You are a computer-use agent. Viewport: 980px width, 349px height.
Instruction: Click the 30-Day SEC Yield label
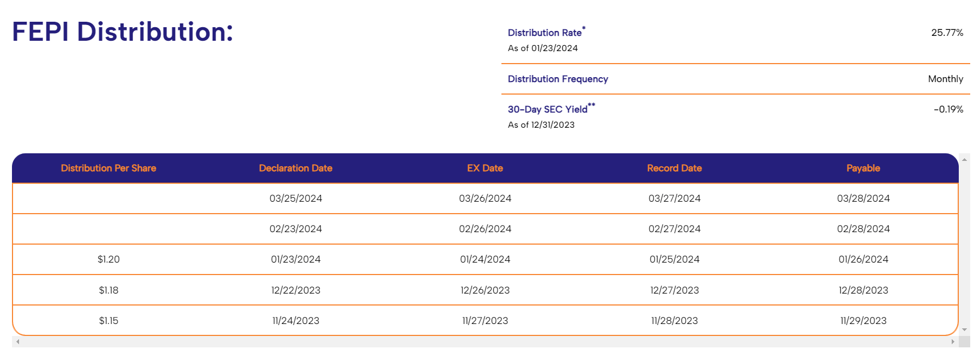pyautogui.click(x=547, y=109)
